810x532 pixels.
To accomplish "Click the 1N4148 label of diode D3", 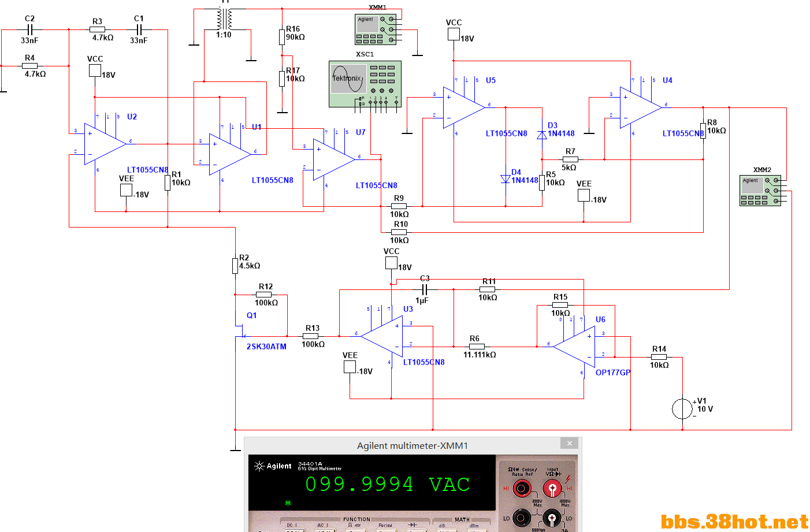I will 562,133.
